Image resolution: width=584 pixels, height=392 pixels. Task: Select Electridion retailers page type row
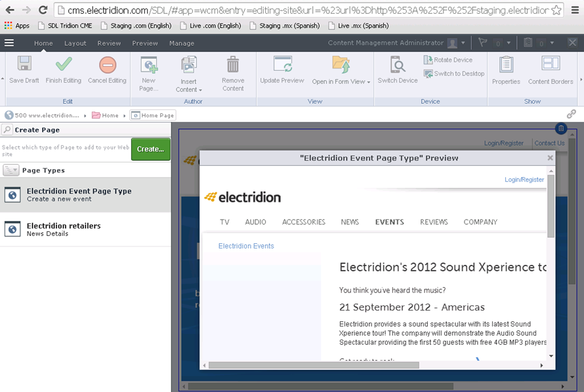pyautogui.click(x=86, y=229)
